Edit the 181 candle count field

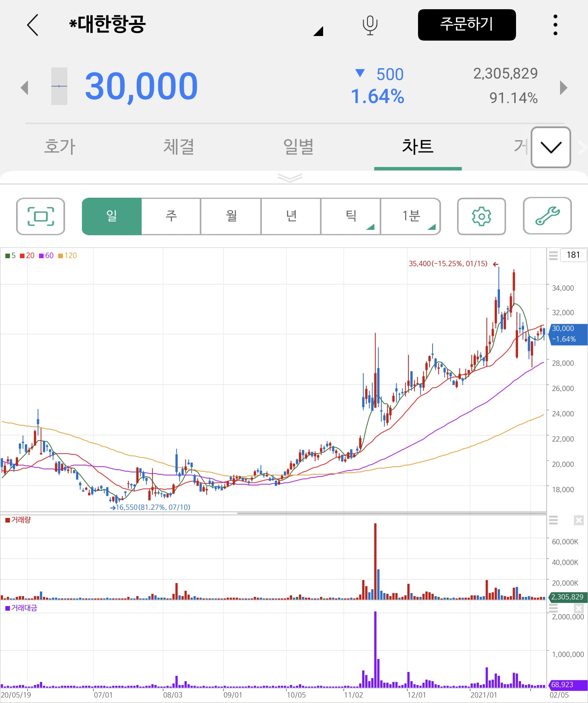pyautogui.click(x=573, y=255)
